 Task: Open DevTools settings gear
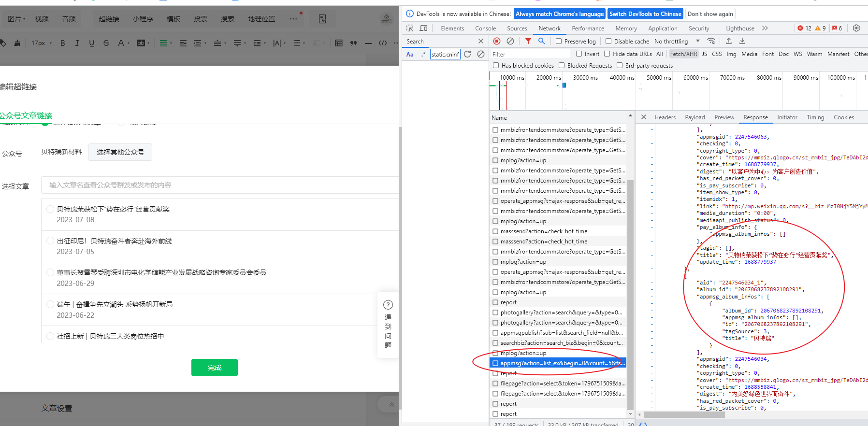[x=856, y=28]
